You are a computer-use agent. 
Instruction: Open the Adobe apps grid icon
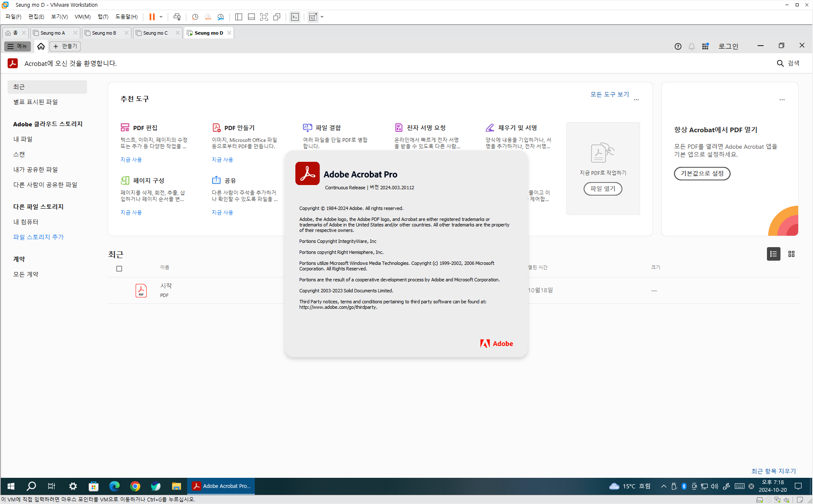point(705,46)
